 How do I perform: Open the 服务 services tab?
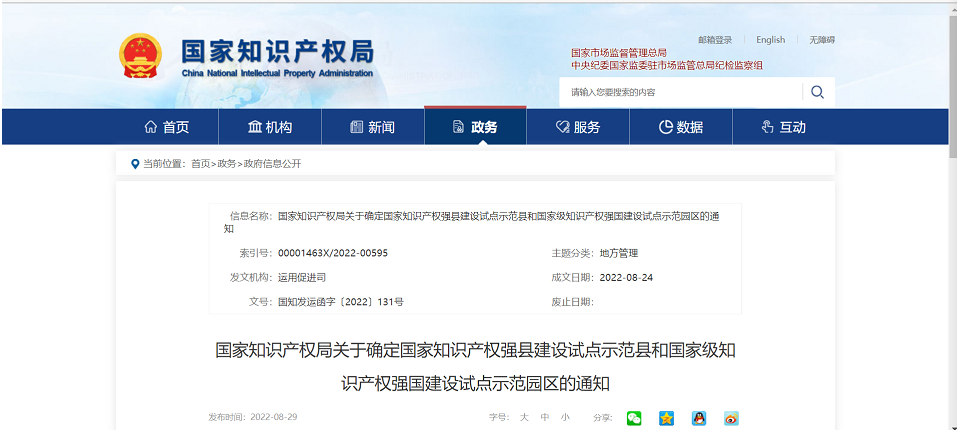[578, 127]
